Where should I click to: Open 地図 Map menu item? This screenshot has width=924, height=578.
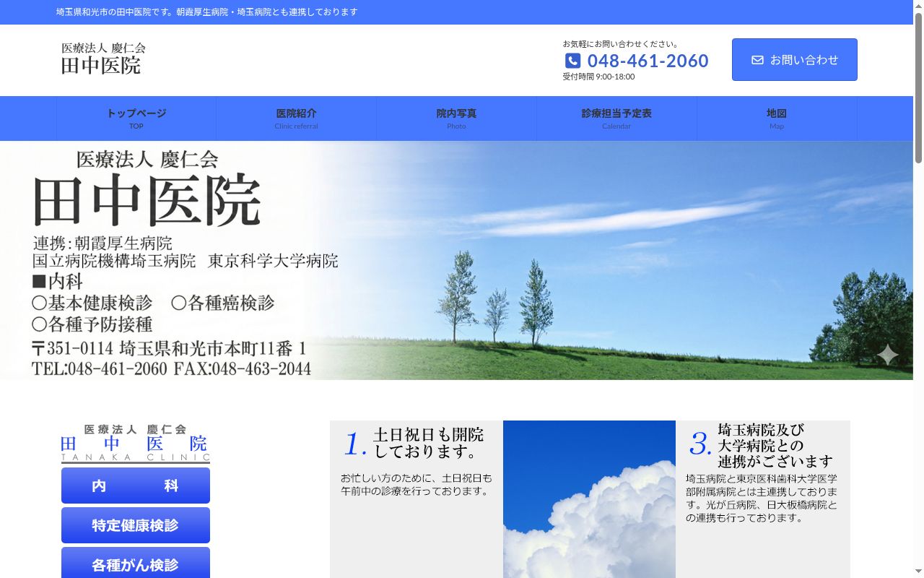coord(777,118)
